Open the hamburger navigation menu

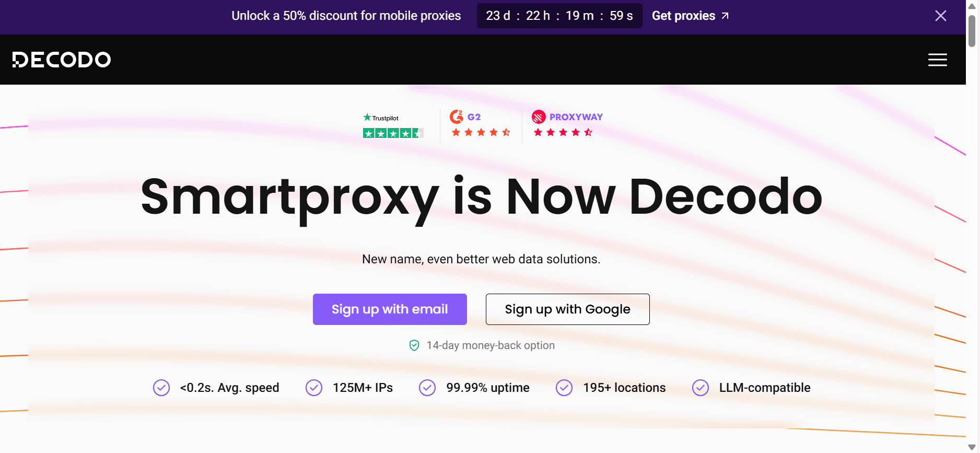(937, 60)
